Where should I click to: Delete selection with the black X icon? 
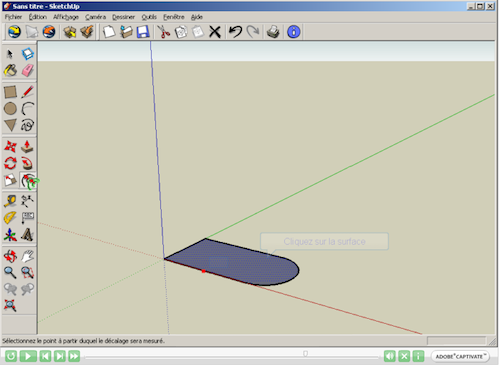point(215,32)
